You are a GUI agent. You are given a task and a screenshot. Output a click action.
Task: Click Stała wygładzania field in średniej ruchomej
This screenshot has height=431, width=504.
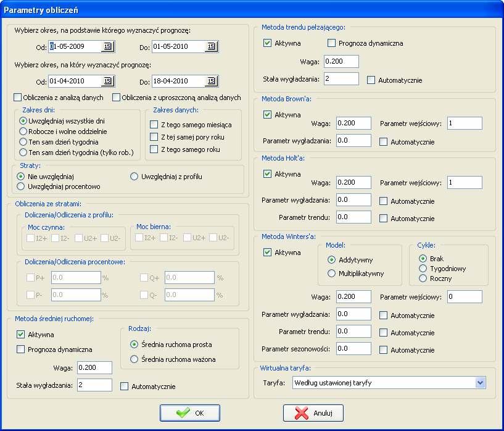pyautogui.click(x=94, y=385)
